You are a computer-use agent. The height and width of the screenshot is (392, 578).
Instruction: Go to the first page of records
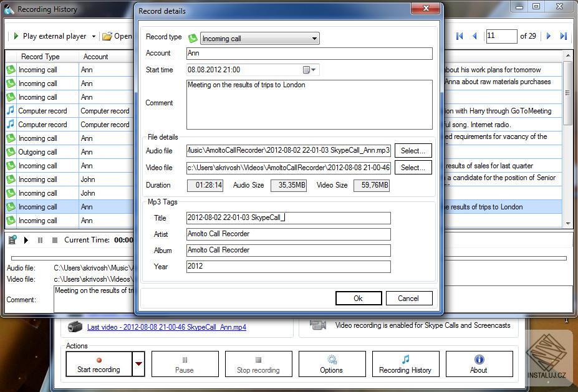[x=460, y=36]
